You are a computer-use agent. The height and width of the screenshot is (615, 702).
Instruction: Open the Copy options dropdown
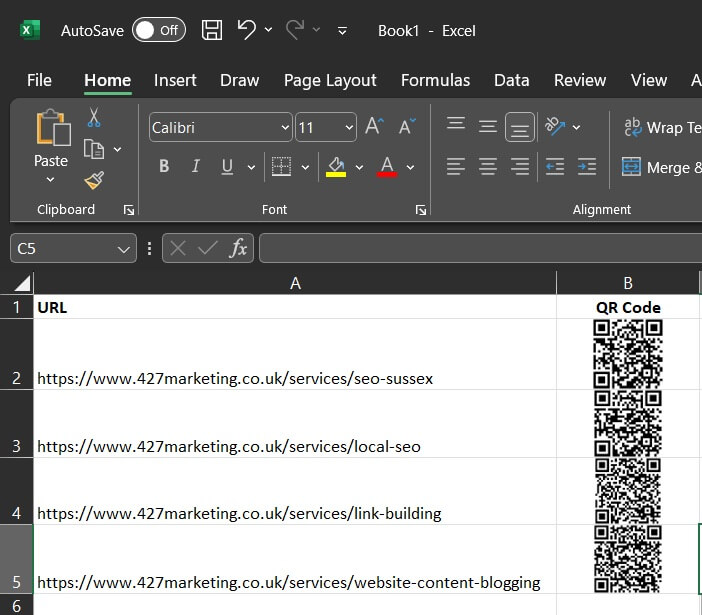point(117,149)
